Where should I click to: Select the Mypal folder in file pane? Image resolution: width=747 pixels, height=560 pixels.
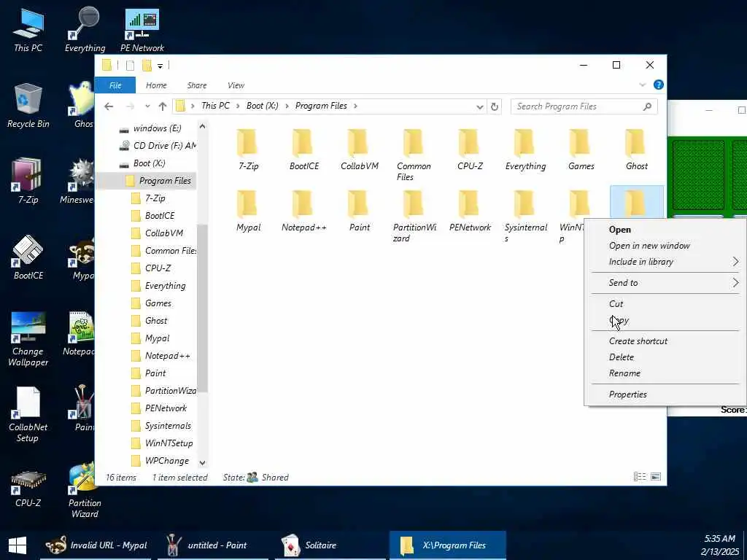[248, 211]
